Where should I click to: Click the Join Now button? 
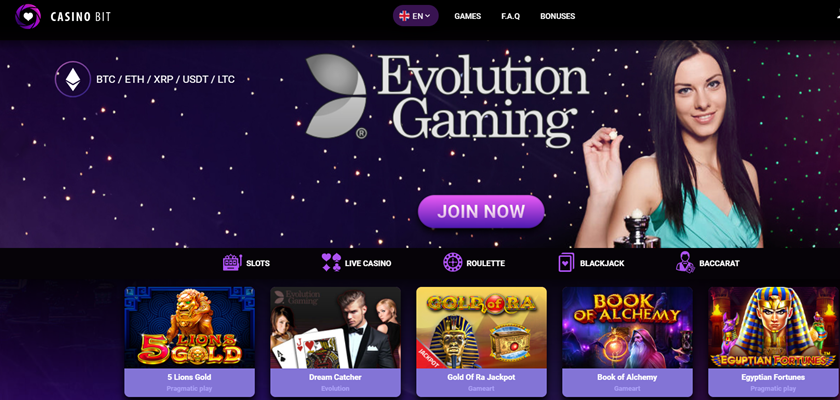pos(481,212)
